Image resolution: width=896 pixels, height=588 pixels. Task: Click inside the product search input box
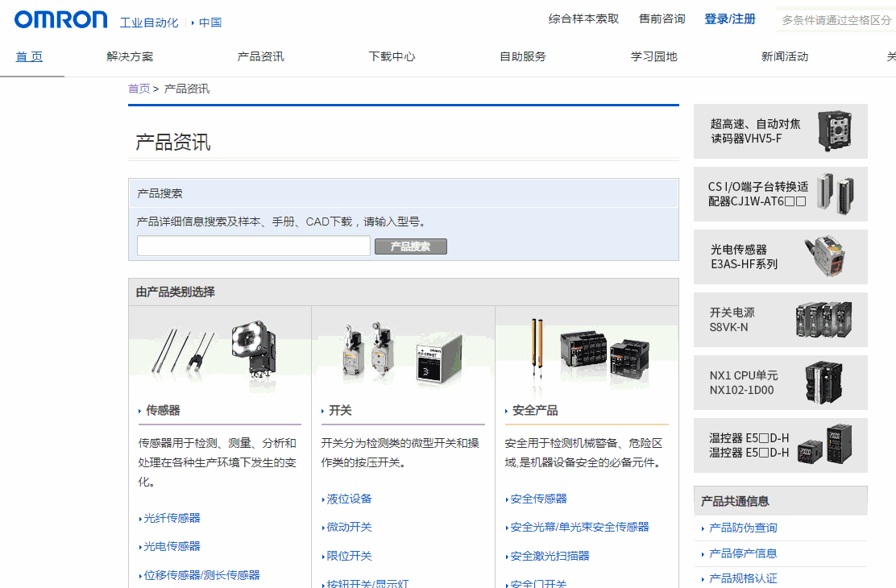coord(252,246)
